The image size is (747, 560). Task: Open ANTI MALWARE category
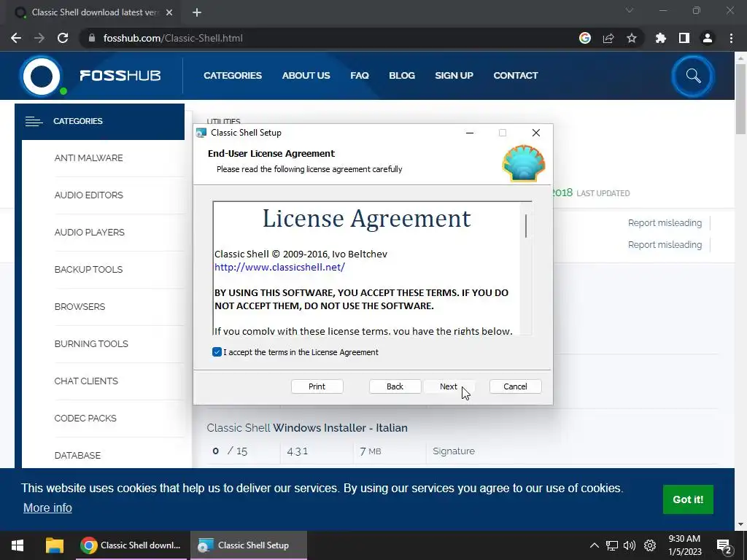[88, 158]
